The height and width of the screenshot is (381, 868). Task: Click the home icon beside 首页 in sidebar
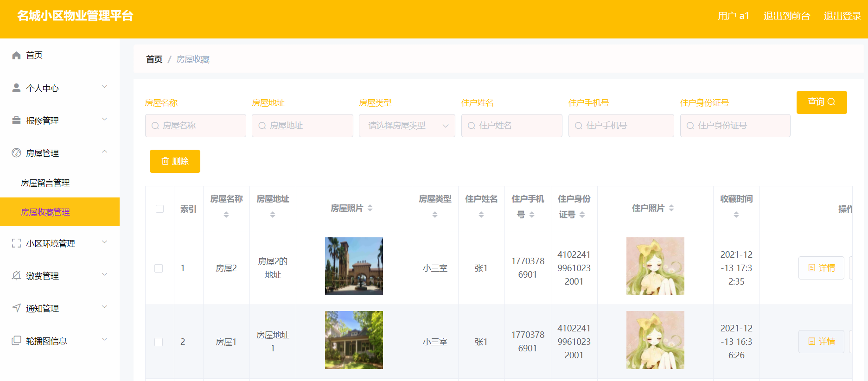tap(16, 55)
